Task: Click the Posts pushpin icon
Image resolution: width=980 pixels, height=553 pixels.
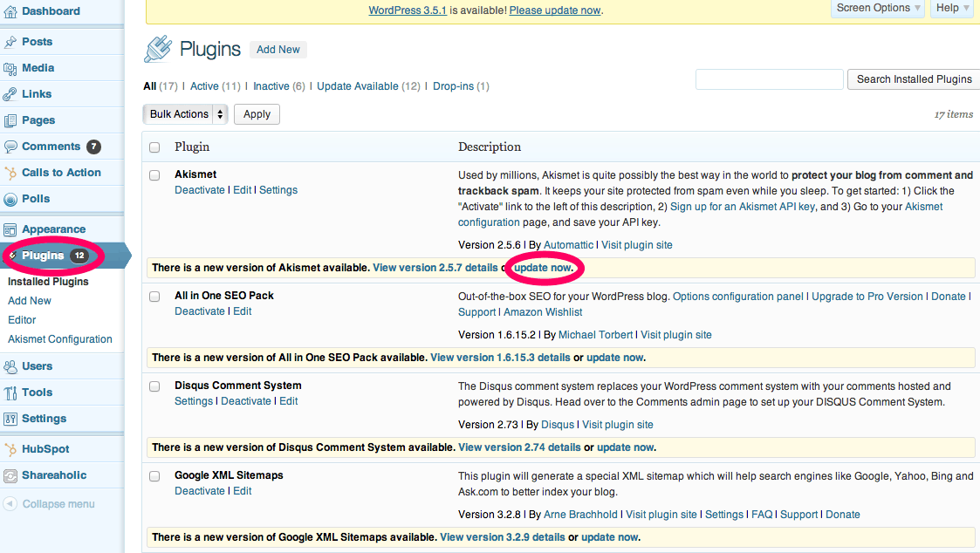Action: [x=10, y=42]
